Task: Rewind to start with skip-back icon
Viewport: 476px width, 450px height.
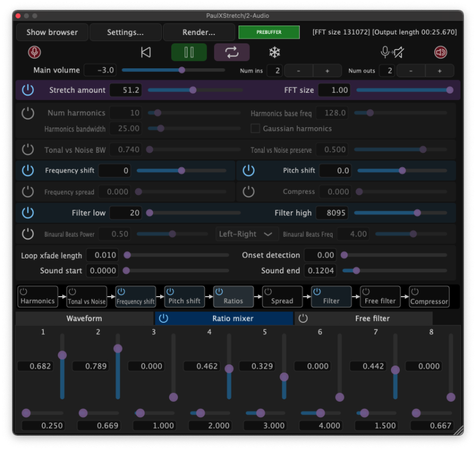Action: pos(146,52)
